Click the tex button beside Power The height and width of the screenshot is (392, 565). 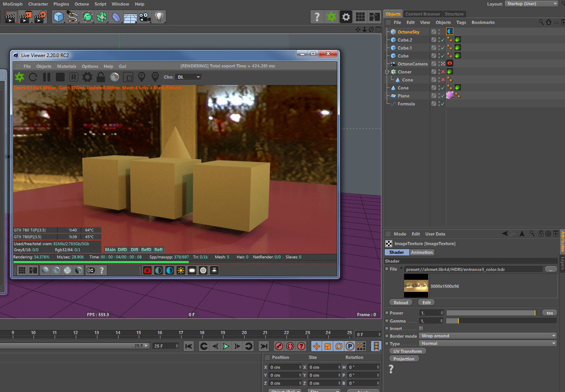(550, 313)
